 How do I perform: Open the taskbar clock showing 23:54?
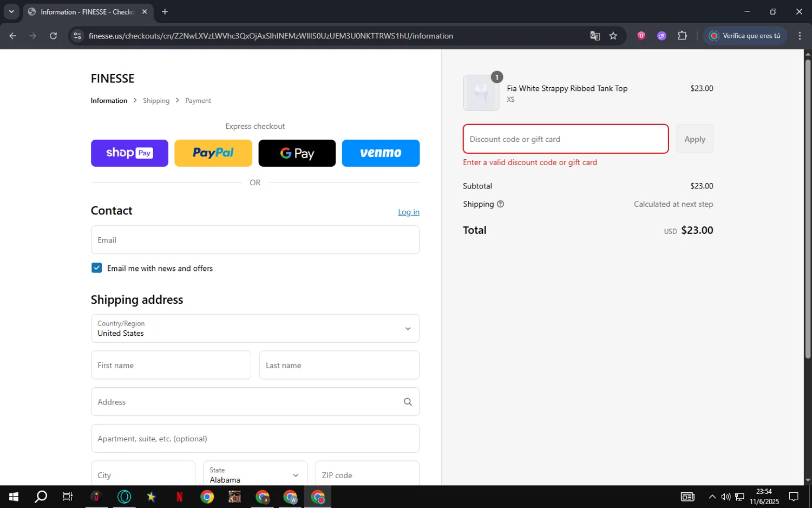pyautogui.click(x=764, y=497)
